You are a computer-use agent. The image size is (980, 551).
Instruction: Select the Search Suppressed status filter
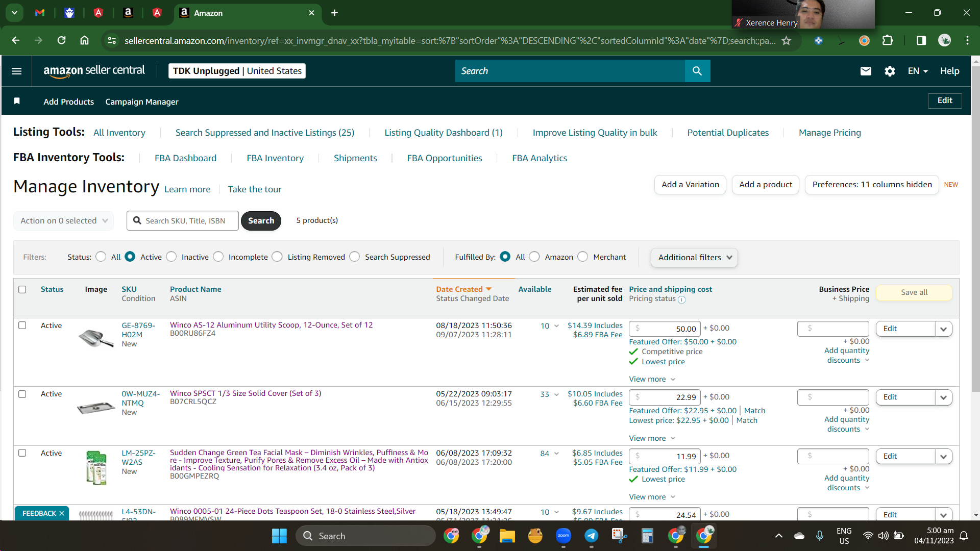coord(355,257)
